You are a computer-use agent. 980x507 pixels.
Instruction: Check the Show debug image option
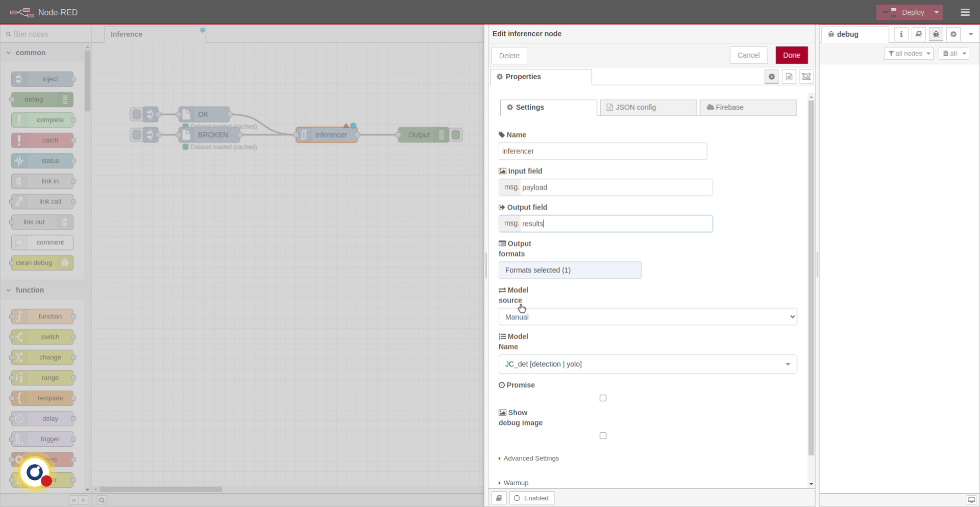tap(603, 436)
